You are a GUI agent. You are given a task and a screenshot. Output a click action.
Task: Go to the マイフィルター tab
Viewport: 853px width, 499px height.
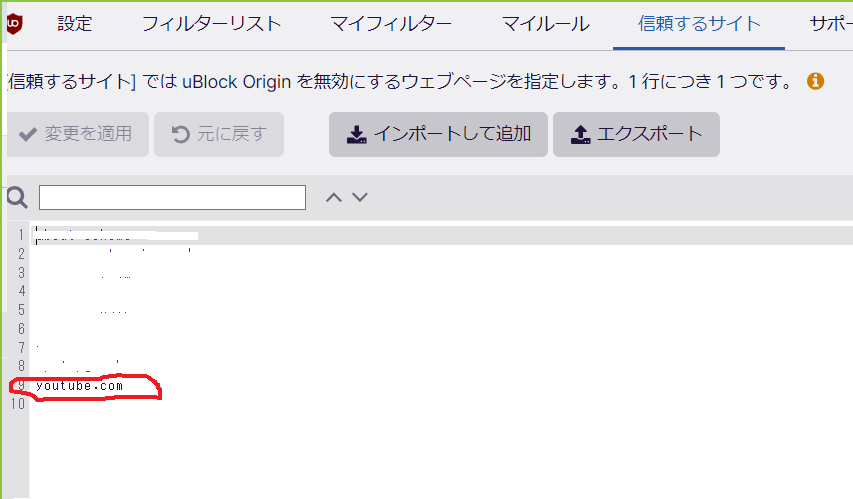(x=391, y=24)
